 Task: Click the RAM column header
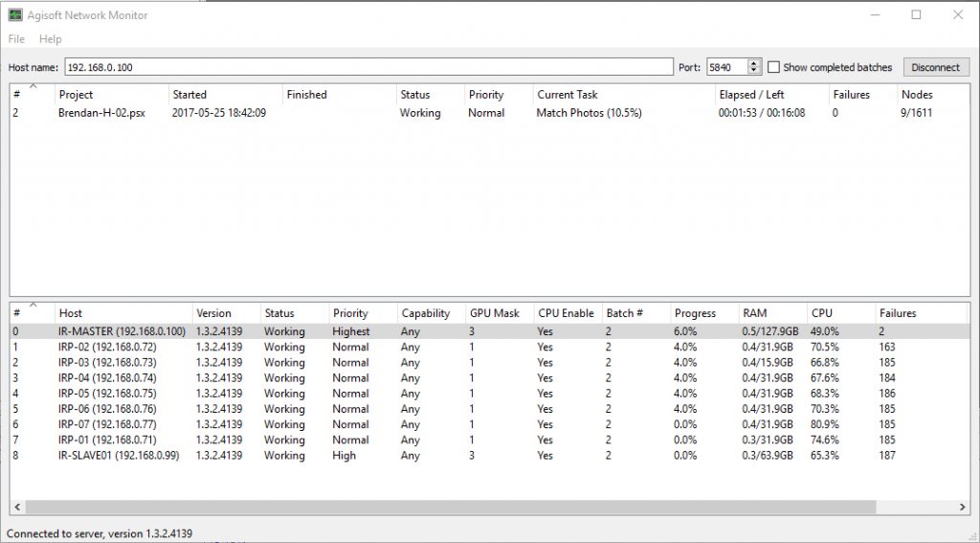pyautogui.click(x=772, y=313)
